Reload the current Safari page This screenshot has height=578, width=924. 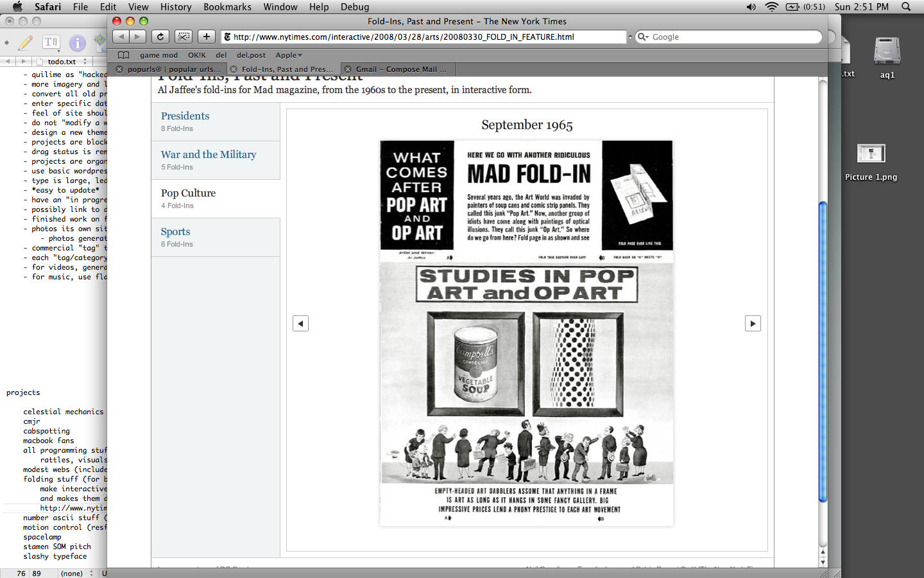(160, 37)
